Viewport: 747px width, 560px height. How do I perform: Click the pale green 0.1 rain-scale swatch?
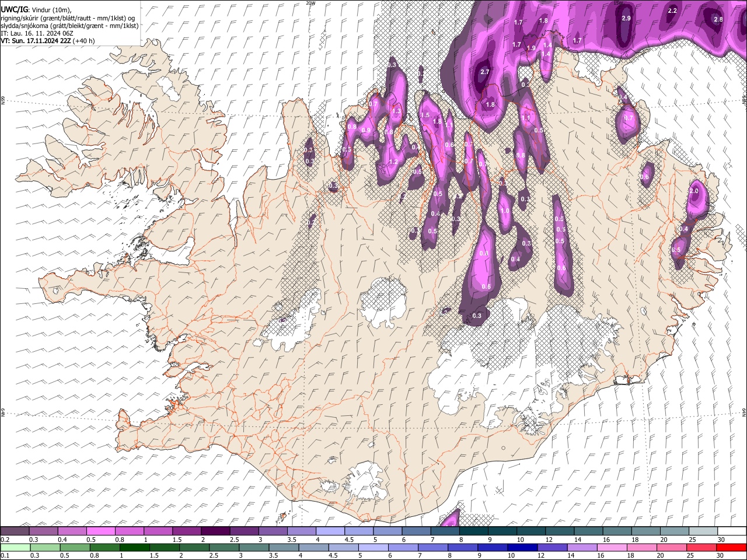pos(15,547)
